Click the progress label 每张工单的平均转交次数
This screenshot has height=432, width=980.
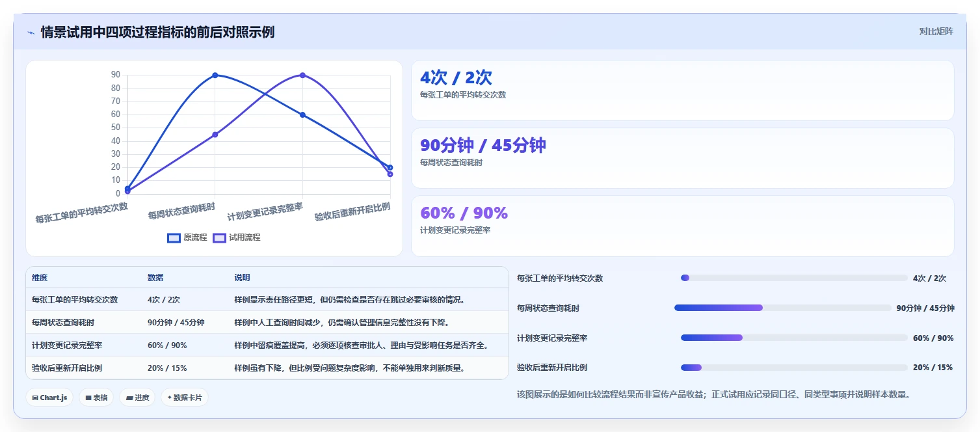click(x=560, y=278)
